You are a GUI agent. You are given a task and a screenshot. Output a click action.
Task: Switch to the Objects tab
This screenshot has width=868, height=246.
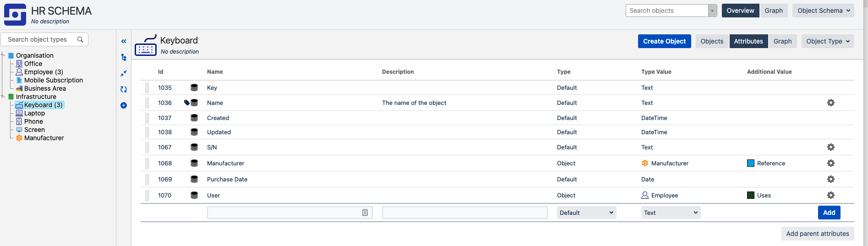pyautogui.click(x=712, y=41)
